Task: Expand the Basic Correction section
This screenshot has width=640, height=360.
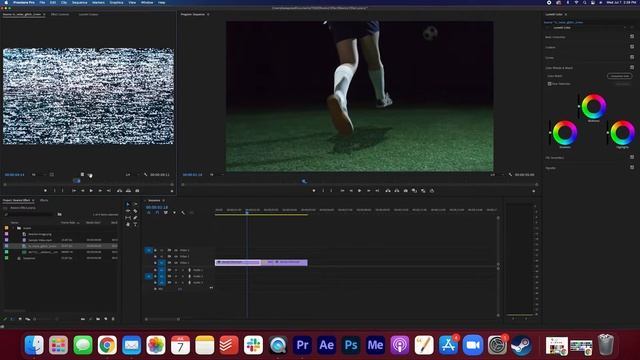Action: point(556,37)
